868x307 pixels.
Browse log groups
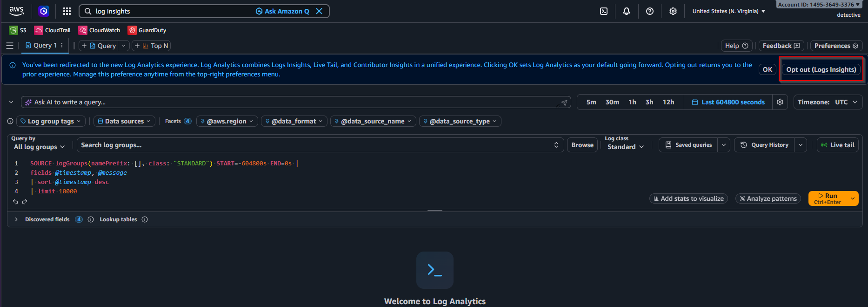coord(582,145)
